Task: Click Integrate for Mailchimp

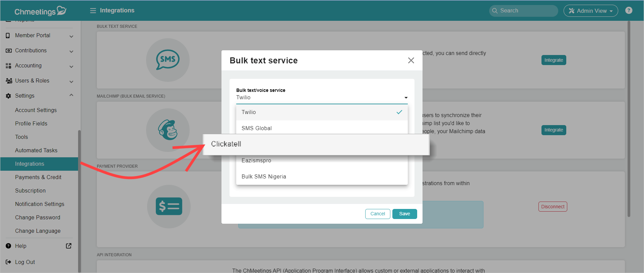Action: 554,130
